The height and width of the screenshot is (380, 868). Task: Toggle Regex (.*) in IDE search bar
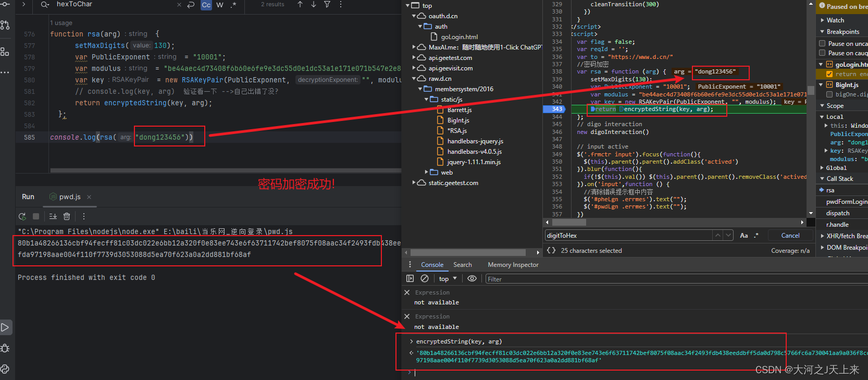[x=233, y=5]
